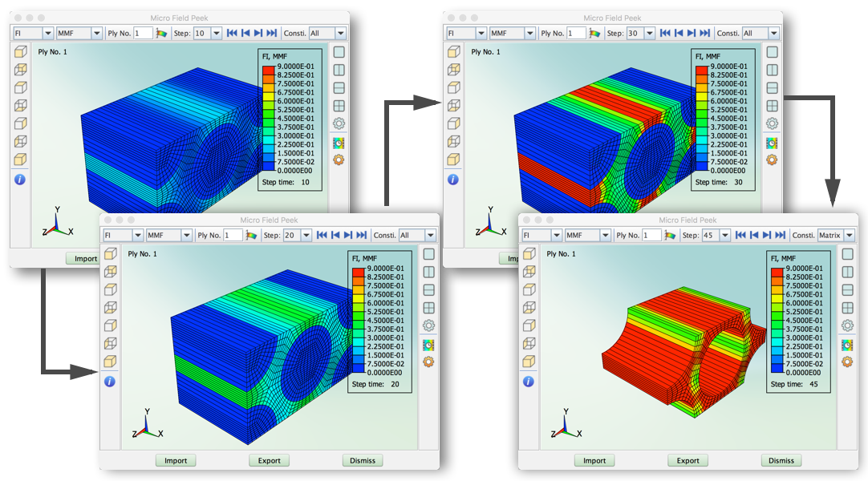The width and height of the screenshot is (868, 481).
Task: Jump to last step in the Step 10 window
Action: pos(272,33)
